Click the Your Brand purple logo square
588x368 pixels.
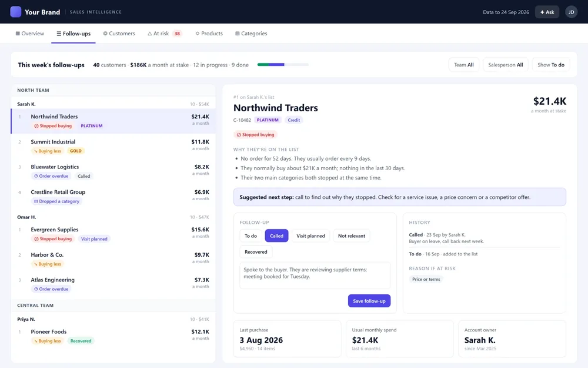tap(16, 12)
